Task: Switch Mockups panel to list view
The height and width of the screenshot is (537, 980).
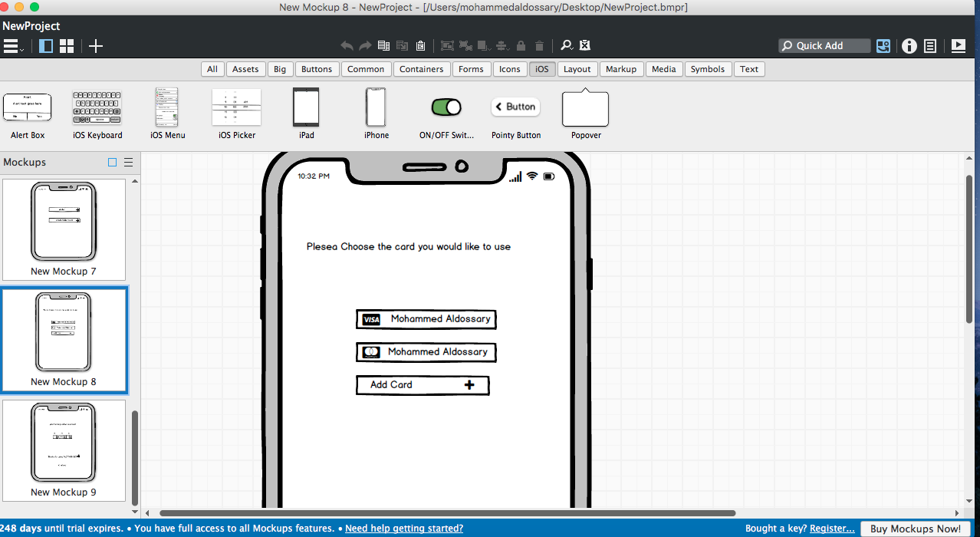Action: [x=129, y=163]
